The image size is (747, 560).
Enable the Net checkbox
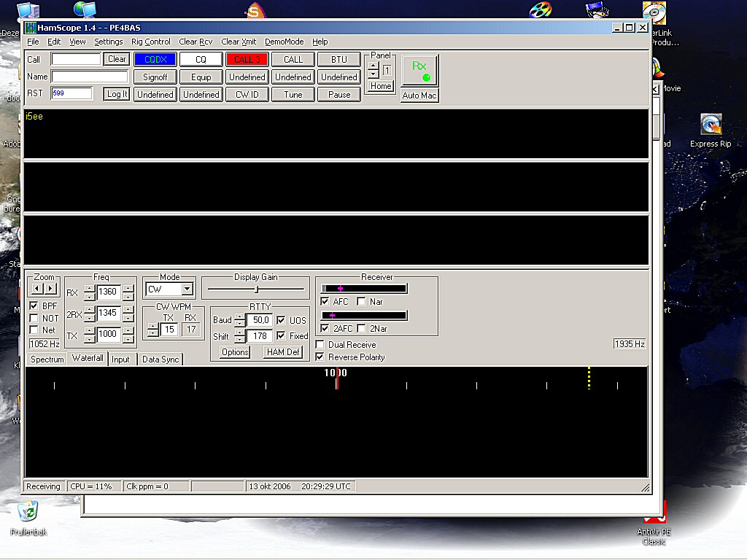pos(34,330)
